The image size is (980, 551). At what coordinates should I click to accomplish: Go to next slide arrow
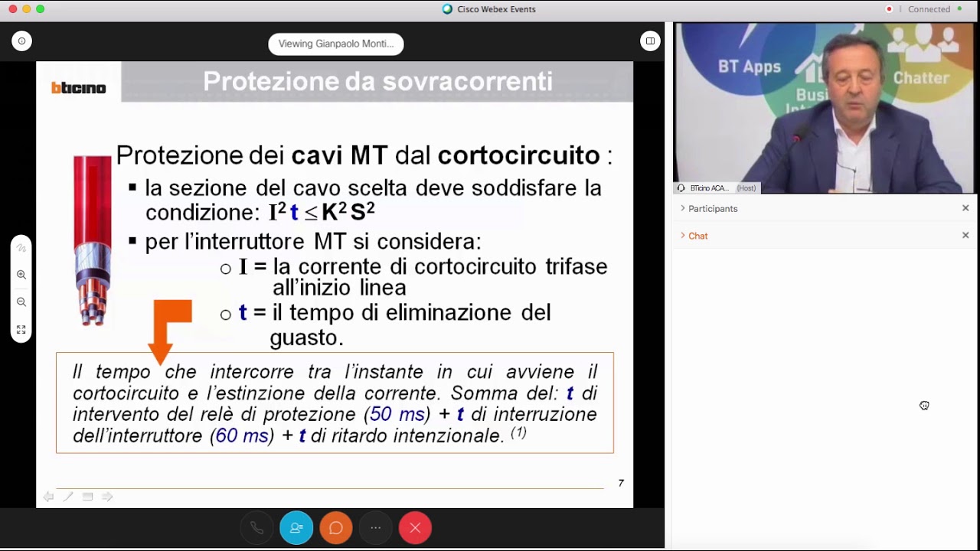107,497
